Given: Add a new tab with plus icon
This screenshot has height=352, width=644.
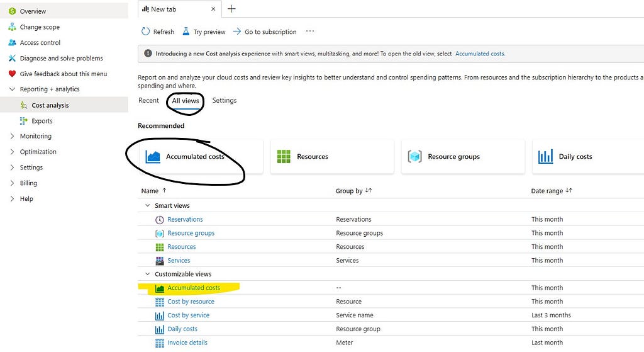Looking at the screenshot, I should click(x=231, y=9).
